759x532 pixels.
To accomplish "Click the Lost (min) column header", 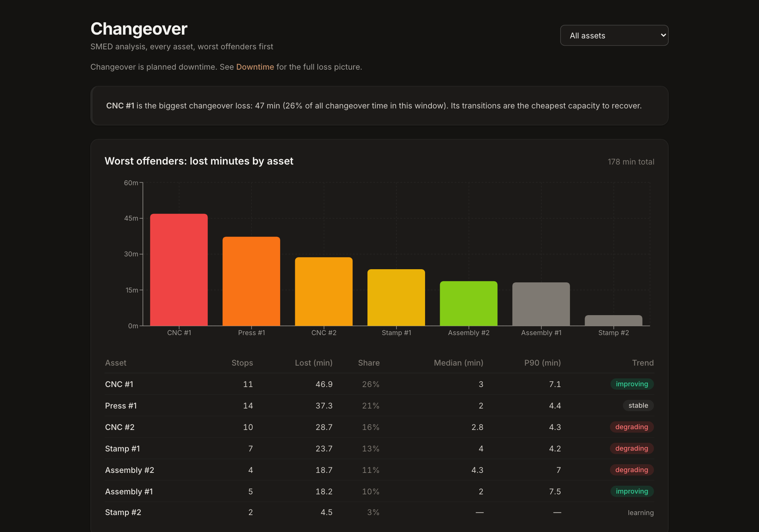I will pos(314,363).
